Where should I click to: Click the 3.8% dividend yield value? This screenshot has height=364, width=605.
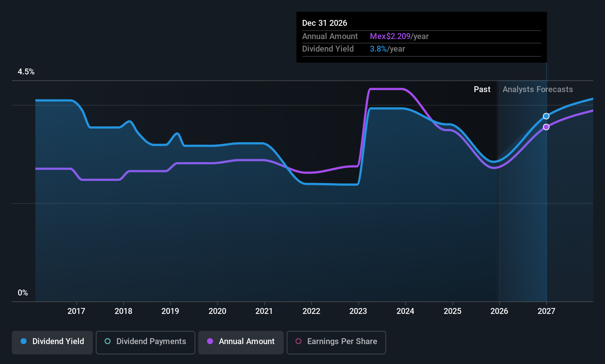point(378,49)
